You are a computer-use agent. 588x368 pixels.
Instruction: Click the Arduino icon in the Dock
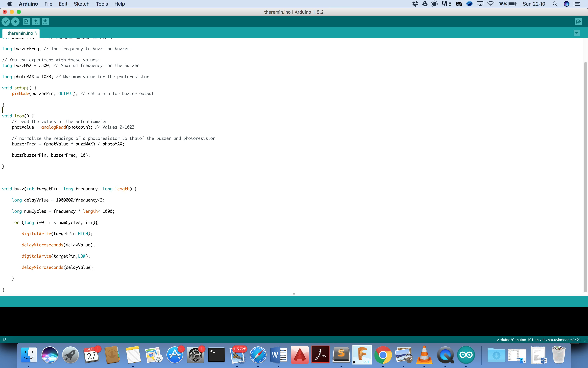[x=466, y=355]
